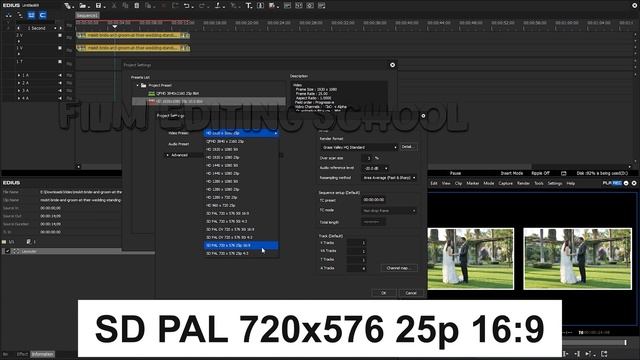Image resolution: width=640 pixels, height=360 pixels.
Task: Toggle the 1 T track lock box
Action: (60, 62)
